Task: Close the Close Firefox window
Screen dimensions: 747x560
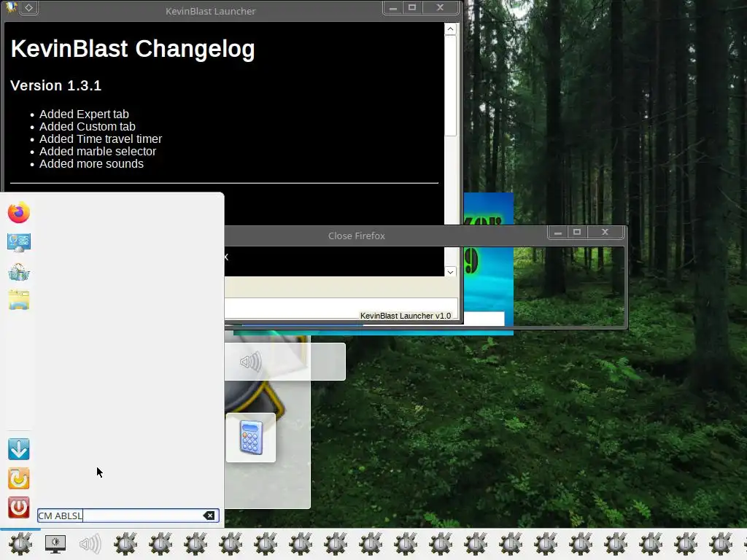Action: tap(605, 233)
